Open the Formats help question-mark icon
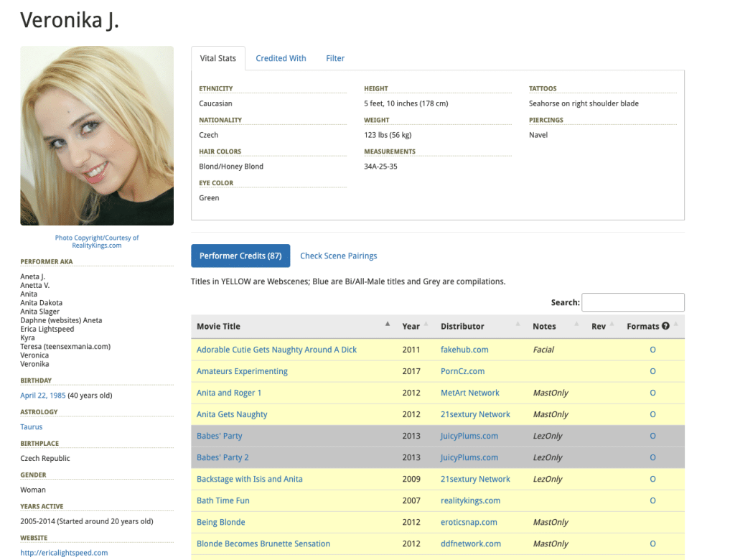Image resolution: width=735 pixels, height=560 pixels. point(665,326)
